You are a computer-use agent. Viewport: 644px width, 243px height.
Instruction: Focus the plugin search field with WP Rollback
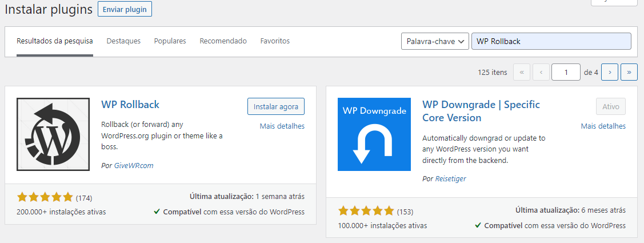[551, 41]
